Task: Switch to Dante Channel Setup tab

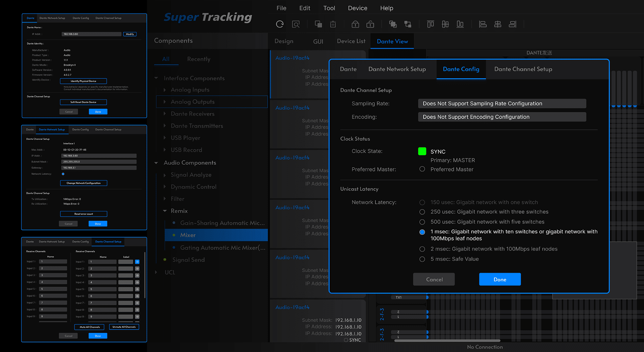Action: [523, 69]
